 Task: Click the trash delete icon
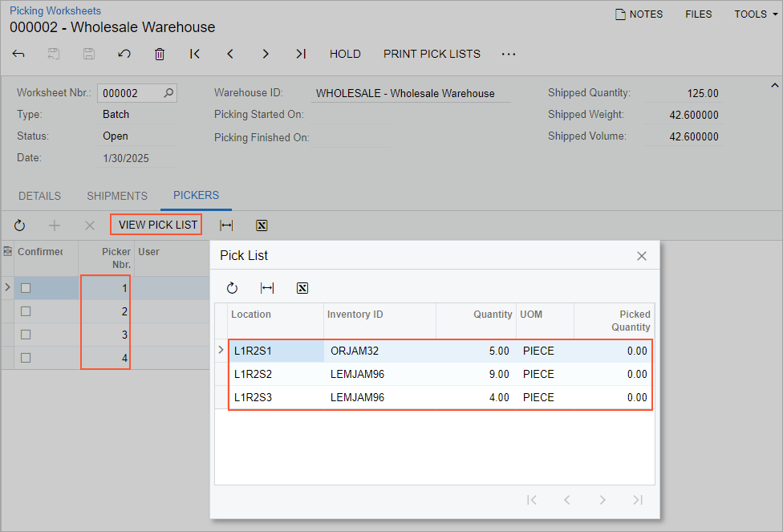tap(160, 54)
